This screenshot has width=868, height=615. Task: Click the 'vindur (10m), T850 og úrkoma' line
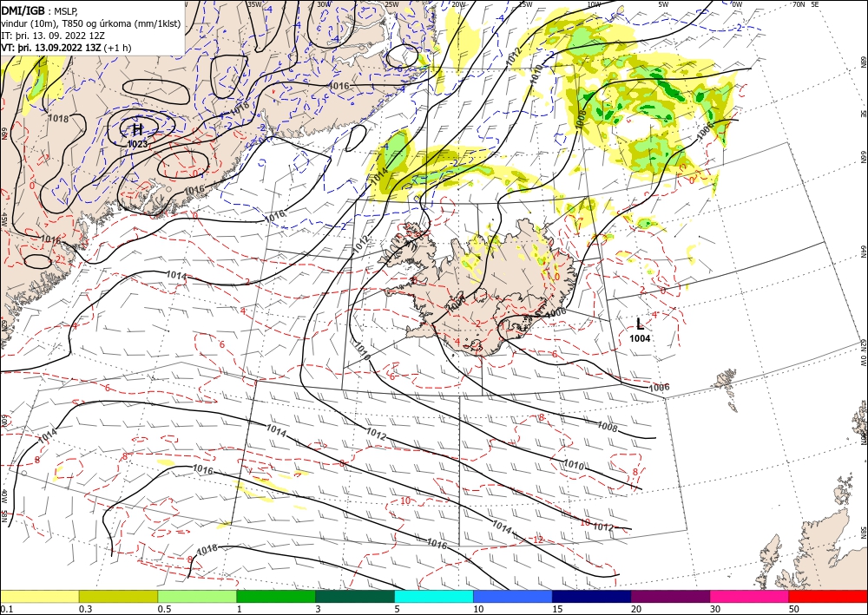[x=91, y=23]
